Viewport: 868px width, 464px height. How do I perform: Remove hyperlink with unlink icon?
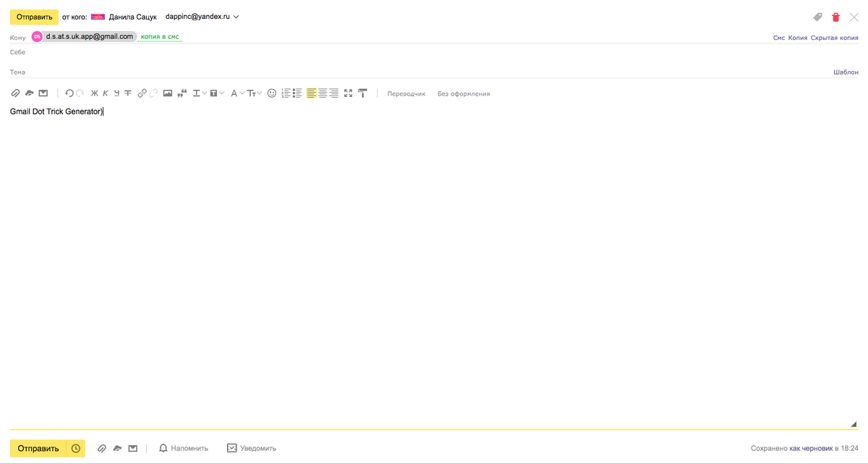(153, 93)
